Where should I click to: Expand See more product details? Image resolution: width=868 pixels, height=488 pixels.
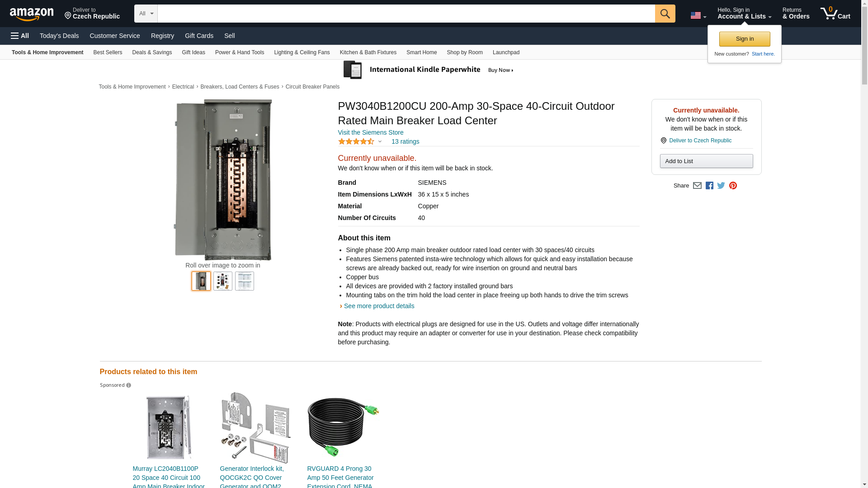379,306
